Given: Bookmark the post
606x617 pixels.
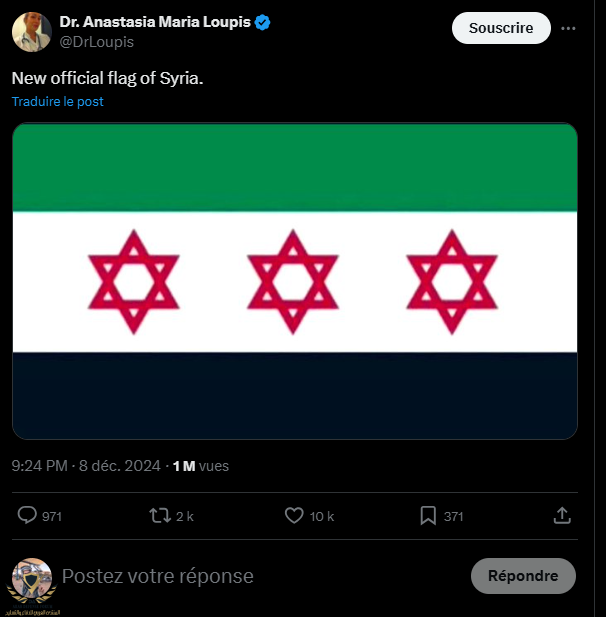Looking at the screenshot, I should click(x=427, y=515).
